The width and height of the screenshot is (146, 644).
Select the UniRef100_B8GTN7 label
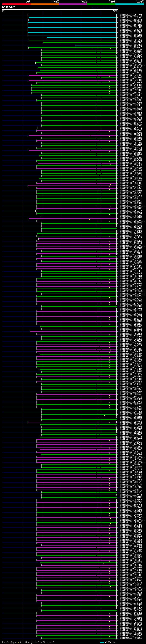(x=131, y=321)
